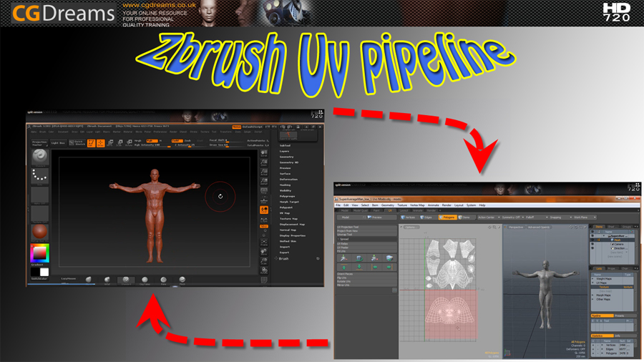This screenshot has width=644, height=362.
Task: Select Edges selection mode in Modo
Action: [426, 217]
